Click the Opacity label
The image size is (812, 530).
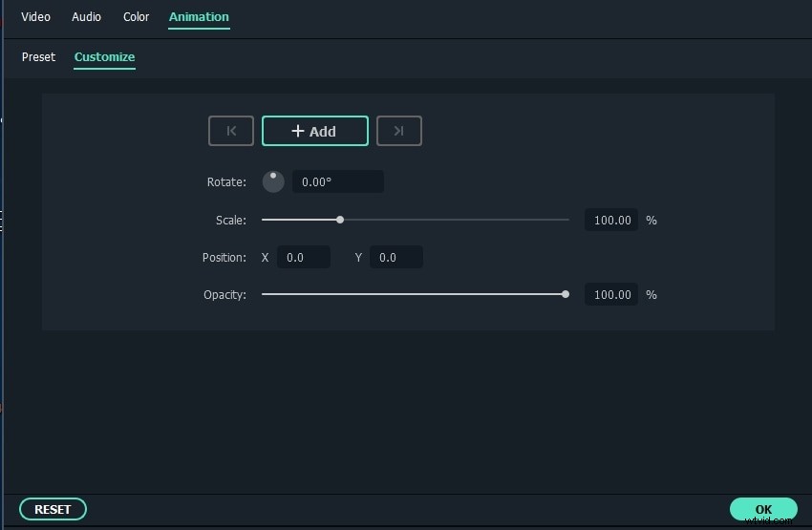[x=224, y=295]
